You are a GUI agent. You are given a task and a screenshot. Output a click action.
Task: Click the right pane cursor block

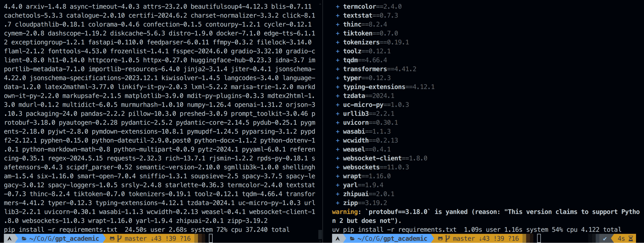pos(539,238)
